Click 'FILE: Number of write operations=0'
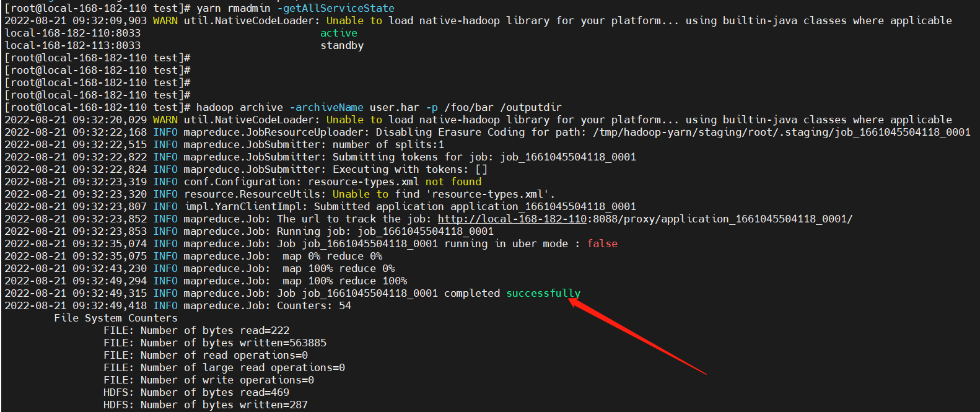Image resolution: width=980 pixels, height=412 pixels. tap(209, 380)
